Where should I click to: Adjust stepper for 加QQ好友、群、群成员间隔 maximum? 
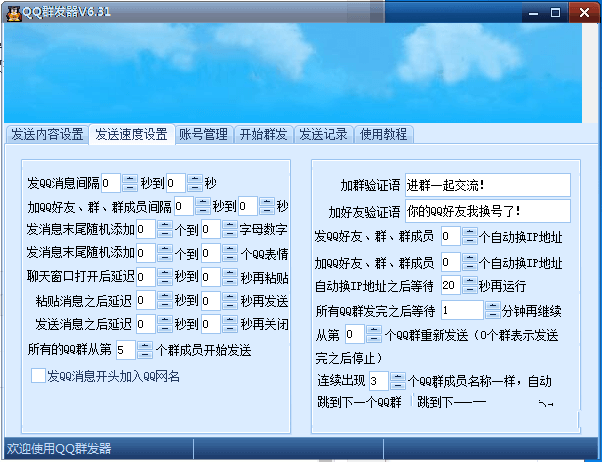pos(267,206)
